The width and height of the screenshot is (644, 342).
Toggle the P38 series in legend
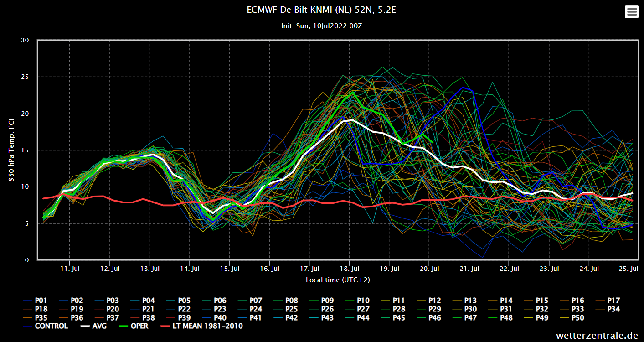pyautogui.click(x=142, y=318)
